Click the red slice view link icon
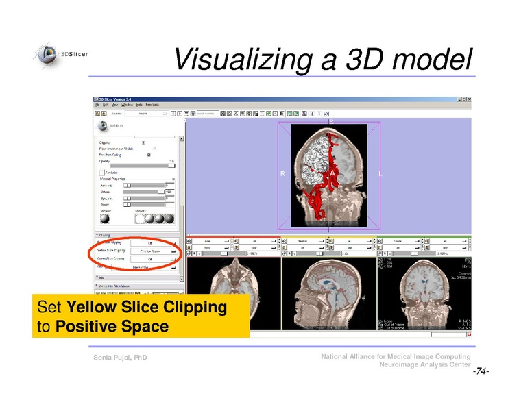 pos(189,253)
